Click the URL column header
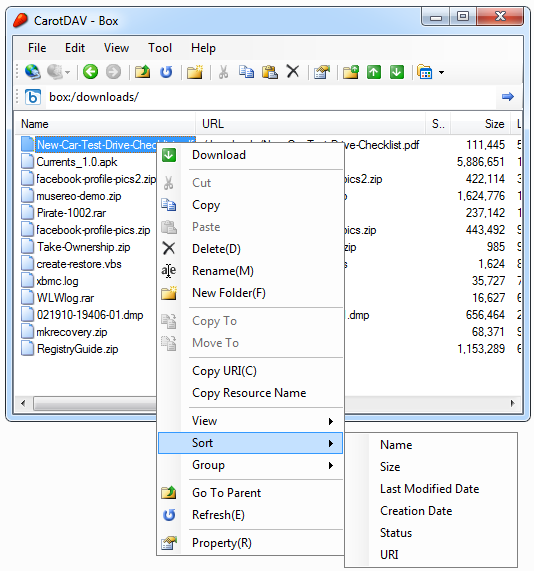This screenshot has height=571, width=534. (x=311, y=124)
